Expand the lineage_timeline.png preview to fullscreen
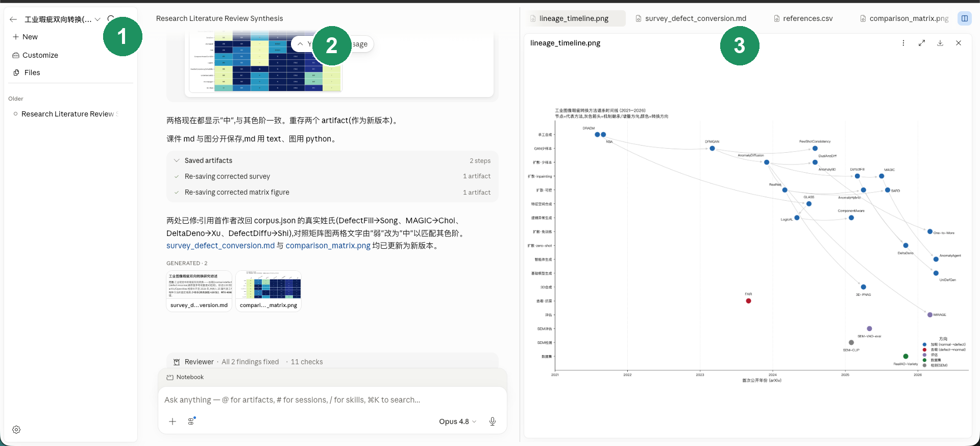 (x=922, y=43)
